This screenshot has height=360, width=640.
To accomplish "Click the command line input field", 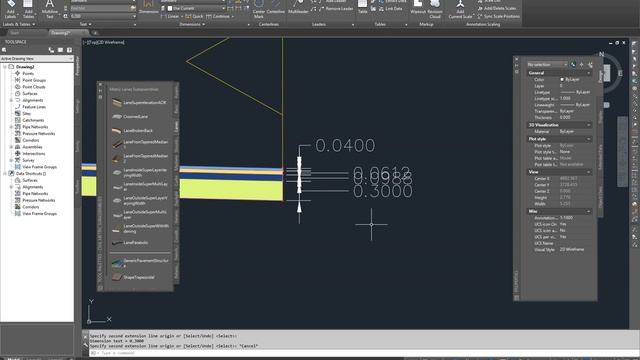I will 363,353.
